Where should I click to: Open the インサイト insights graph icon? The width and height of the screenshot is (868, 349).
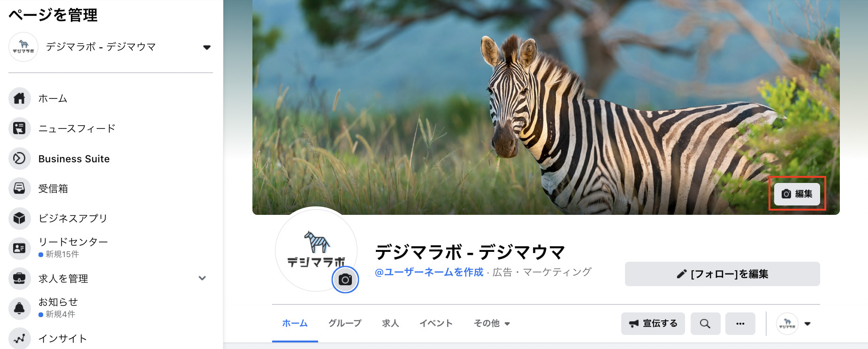19,338
